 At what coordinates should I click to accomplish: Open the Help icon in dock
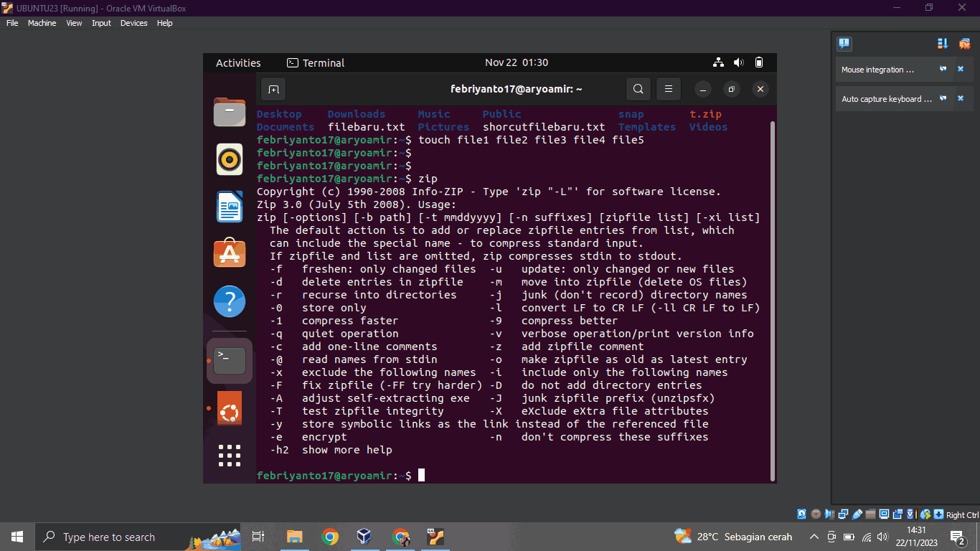(230, 301)
